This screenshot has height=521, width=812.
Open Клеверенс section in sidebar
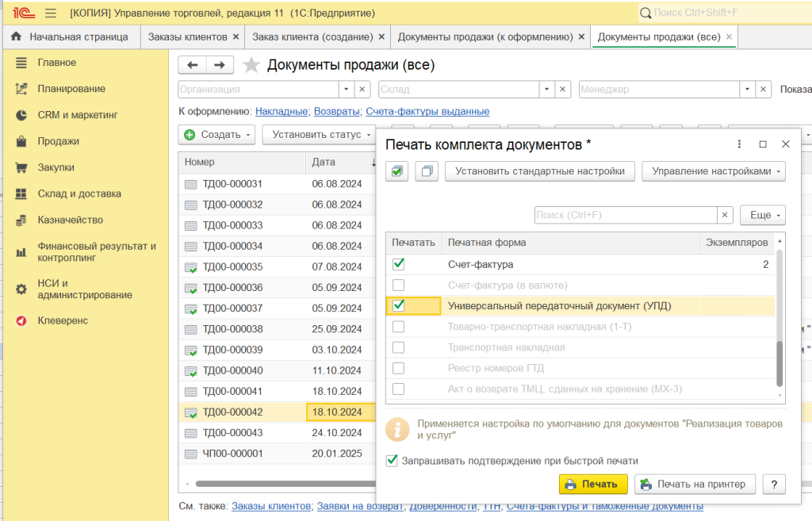click(63, 320)
